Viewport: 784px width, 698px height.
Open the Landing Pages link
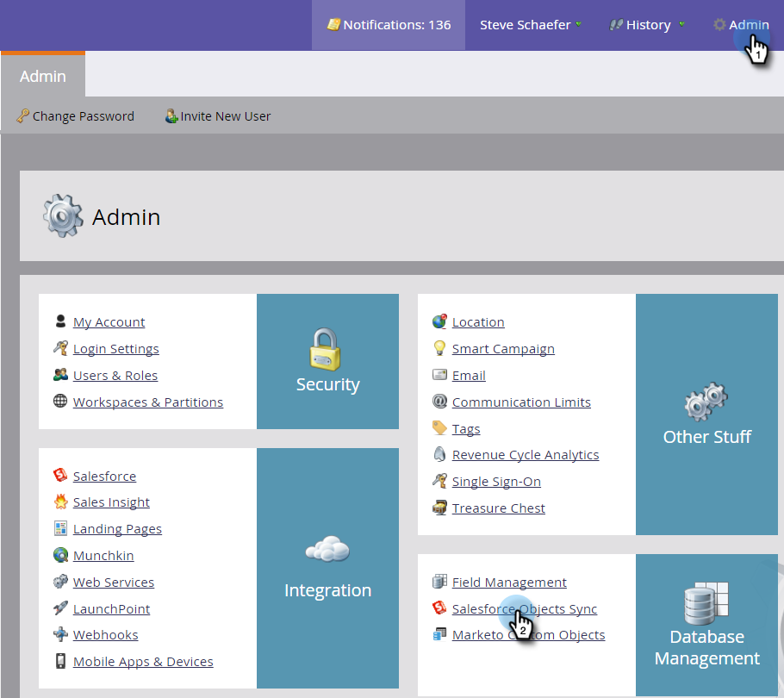117,528
